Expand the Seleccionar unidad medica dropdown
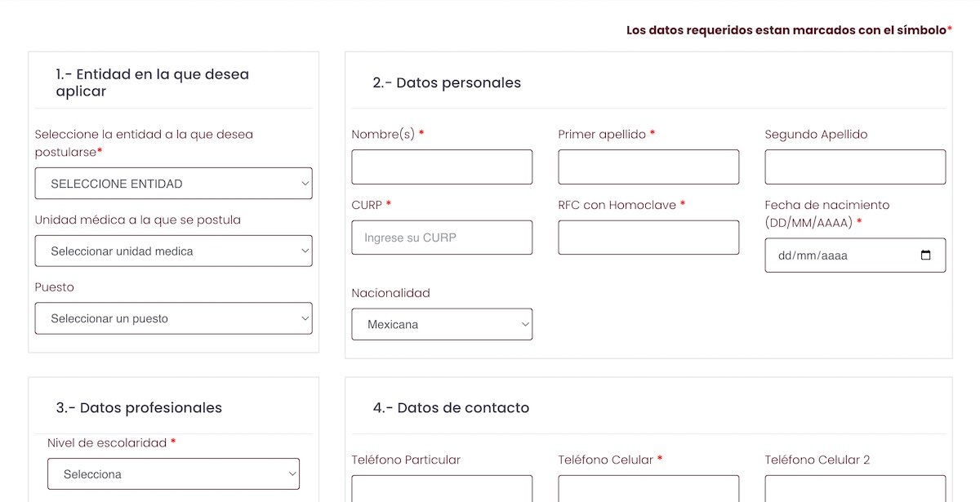980x502 pixels. point(173,251)
